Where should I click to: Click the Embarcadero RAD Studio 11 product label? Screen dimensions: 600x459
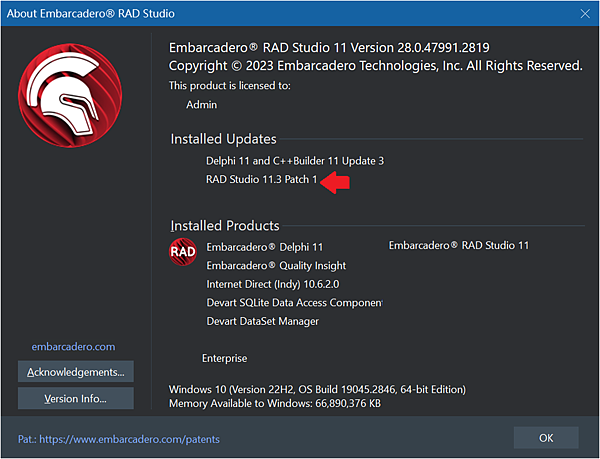pyautogui.click(x=458, y=246)
